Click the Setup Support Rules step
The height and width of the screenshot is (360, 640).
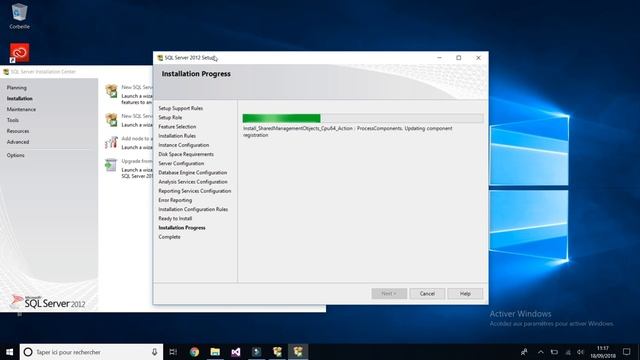pos(180,108)
